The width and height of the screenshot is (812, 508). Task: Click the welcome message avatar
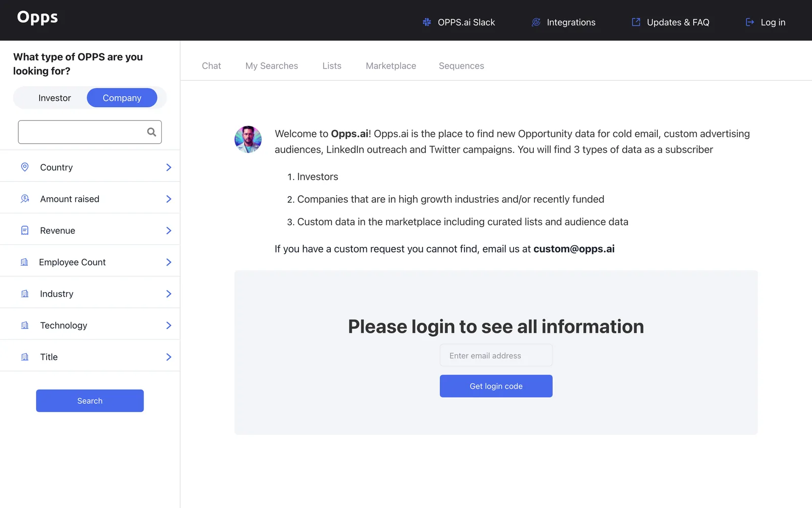(x=248, y=139)
